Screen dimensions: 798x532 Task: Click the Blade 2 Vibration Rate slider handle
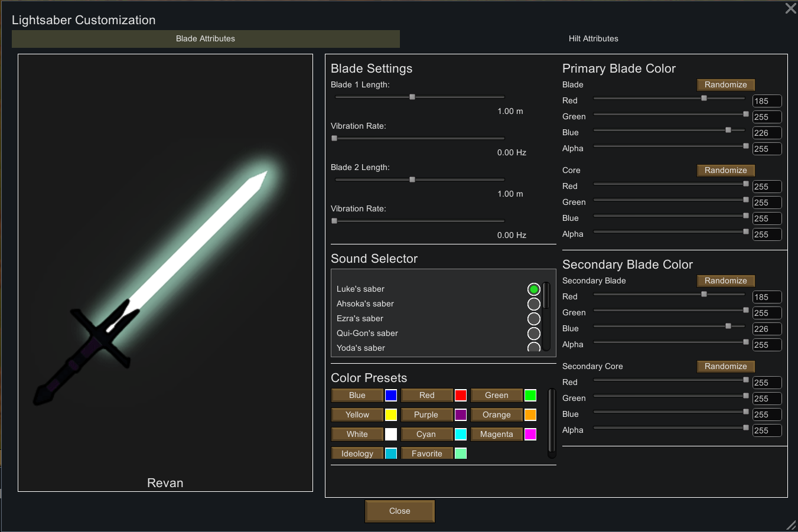[x=334, y=221]
